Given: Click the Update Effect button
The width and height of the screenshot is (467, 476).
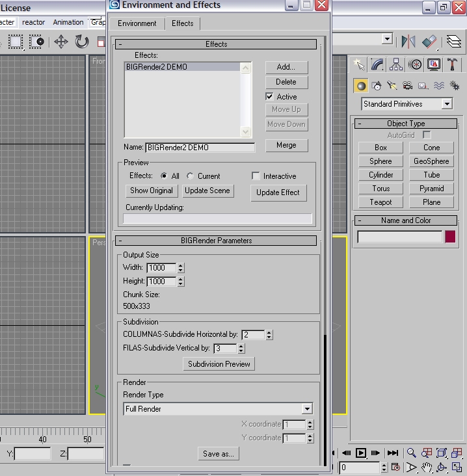Looking at the screenshot, I should 278,192.
